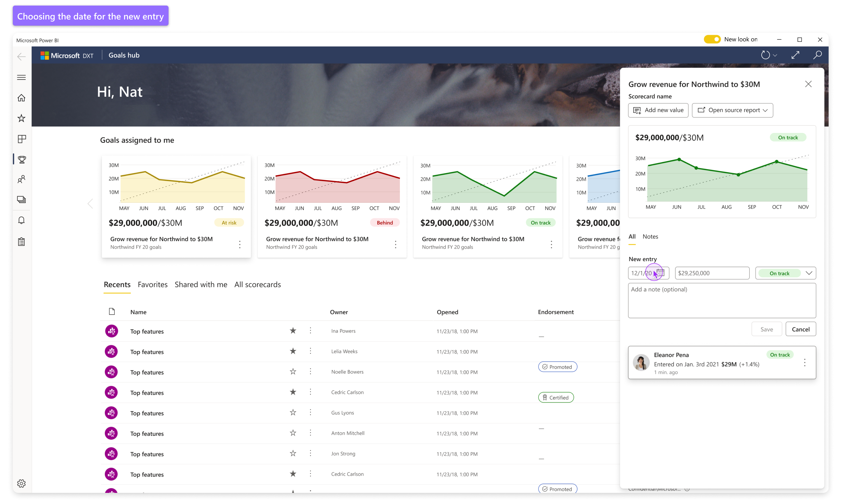841x504 pixels.
Task: Click the Cancel button
Action: (801, 329)
